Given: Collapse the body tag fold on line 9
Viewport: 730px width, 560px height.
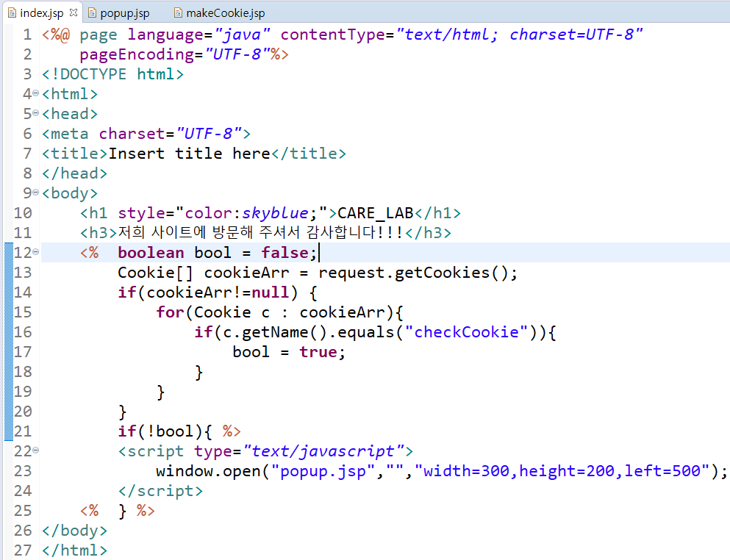Looking at the screenshot, I should [x=36, y=193].
